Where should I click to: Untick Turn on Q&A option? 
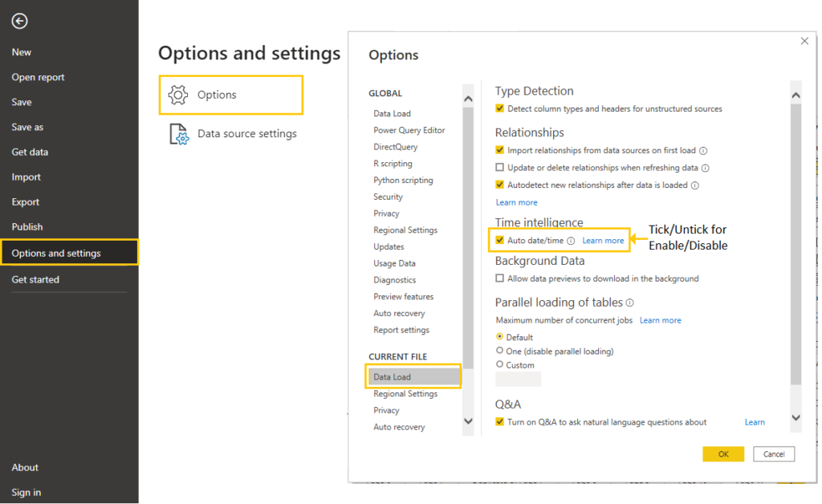pos(500,421)
